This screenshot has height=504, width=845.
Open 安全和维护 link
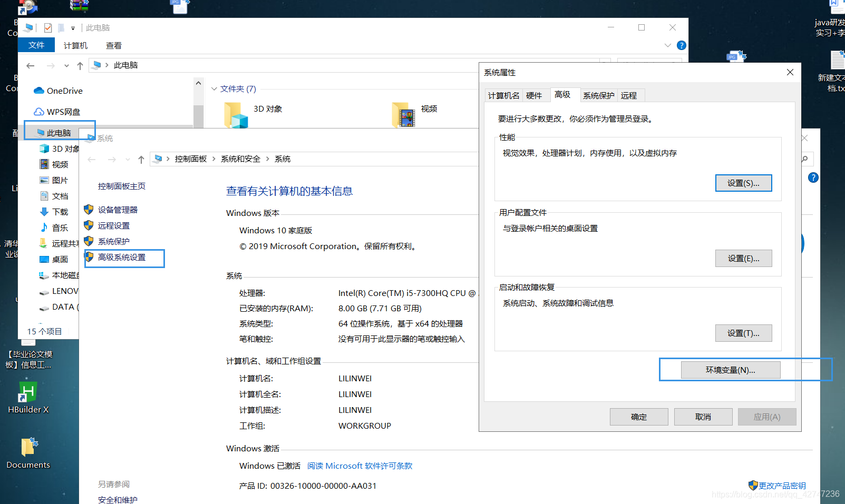click(x=118, y=500)
